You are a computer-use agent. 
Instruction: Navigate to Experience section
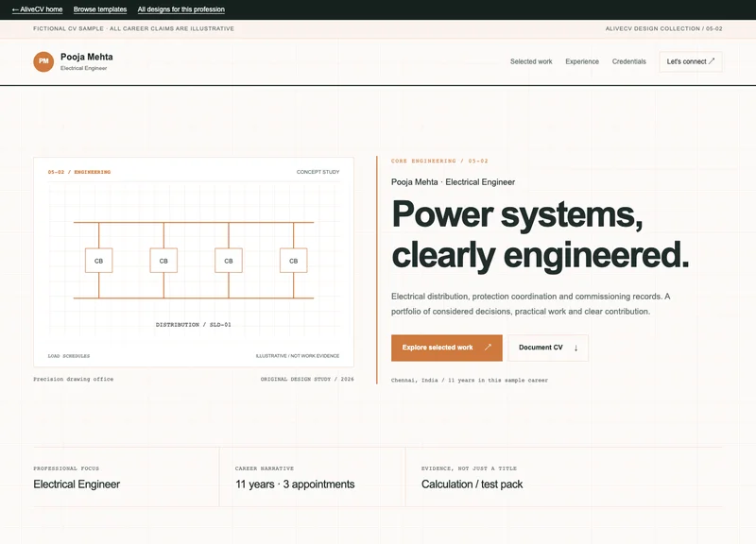[582, 61]
